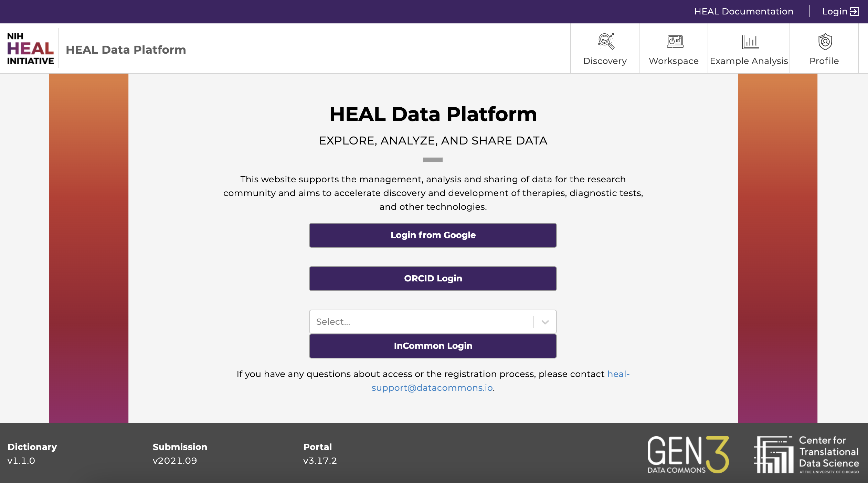
Task: Switch to the Workspace tab
Action: 674,48
